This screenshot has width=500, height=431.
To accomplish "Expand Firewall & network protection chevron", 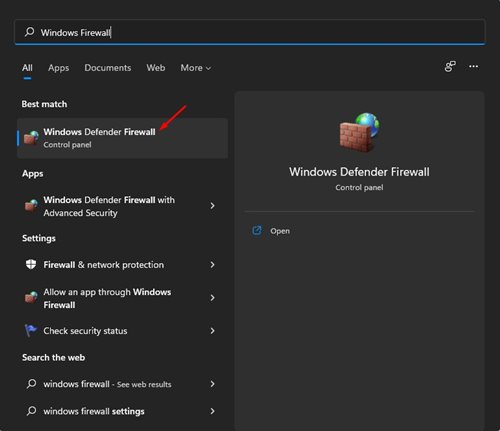I will tap(212, 265).
